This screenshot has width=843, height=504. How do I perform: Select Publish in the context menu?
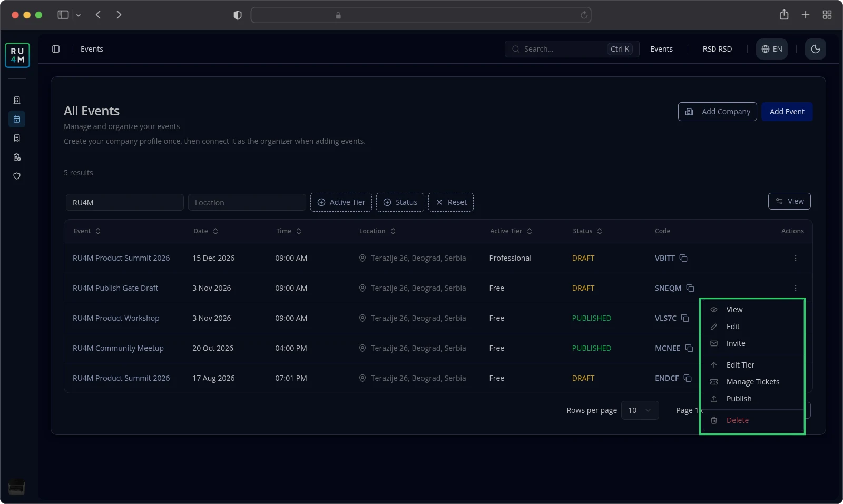(x=753, y=399)
